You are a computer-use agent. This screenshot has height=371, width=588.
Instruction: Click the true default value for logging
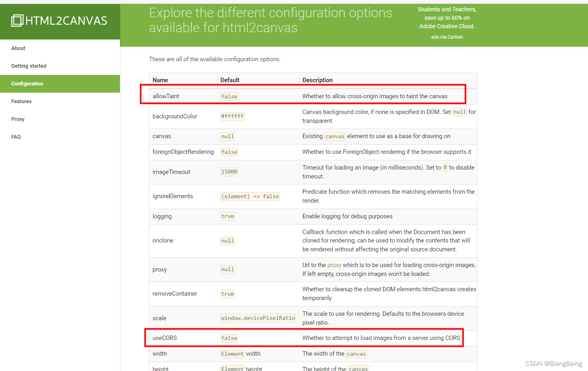(227, 216)
